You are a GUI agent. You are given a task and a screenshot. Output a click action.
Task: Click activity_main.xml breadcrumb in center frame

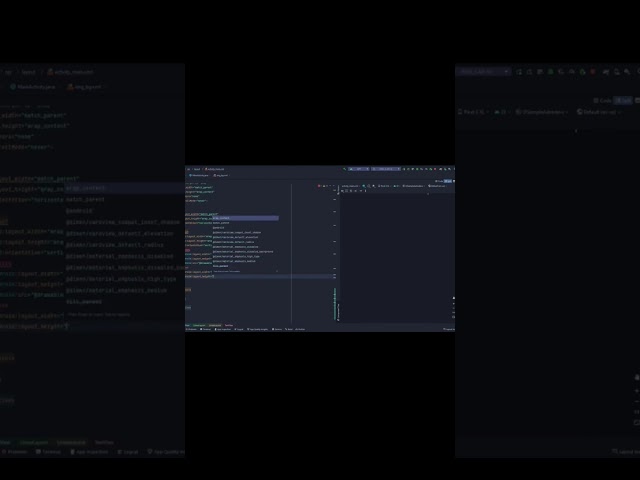(x=215, y=169)
